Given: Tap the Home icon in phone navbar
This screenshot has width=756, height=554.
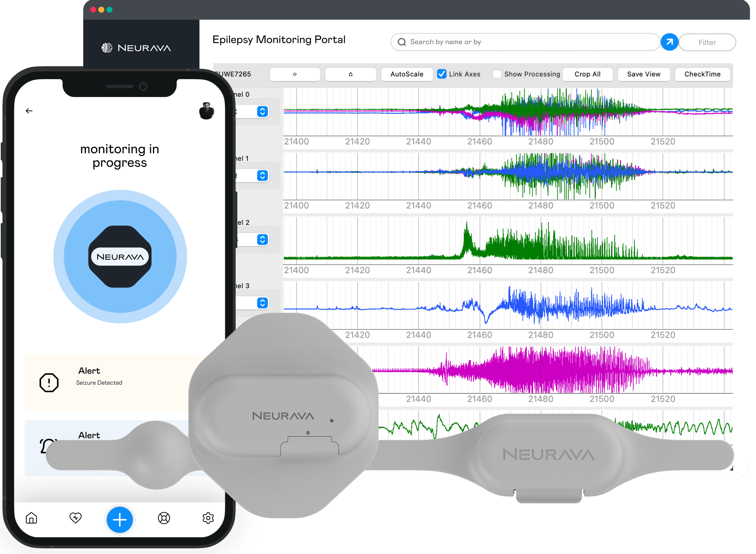Looking at the screenshot, I should (x=31, y=518).
